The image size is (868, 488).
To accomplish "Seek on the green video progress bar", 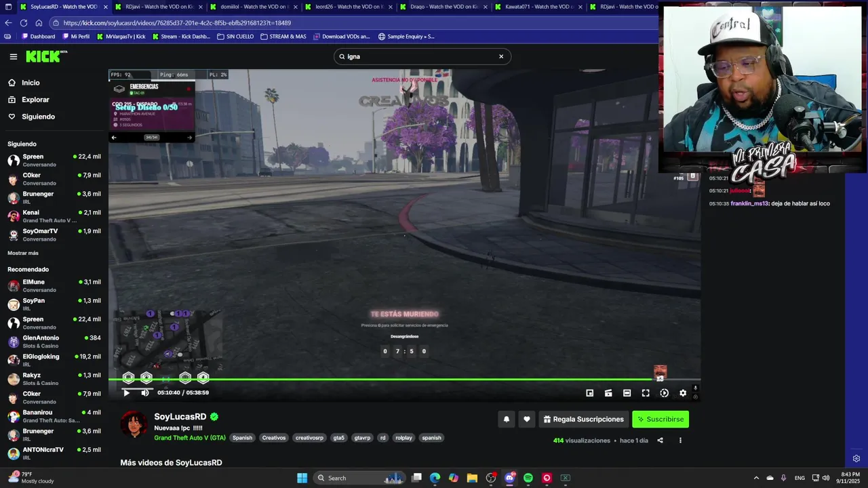I will pyautogui.click(x=404, y=380).
